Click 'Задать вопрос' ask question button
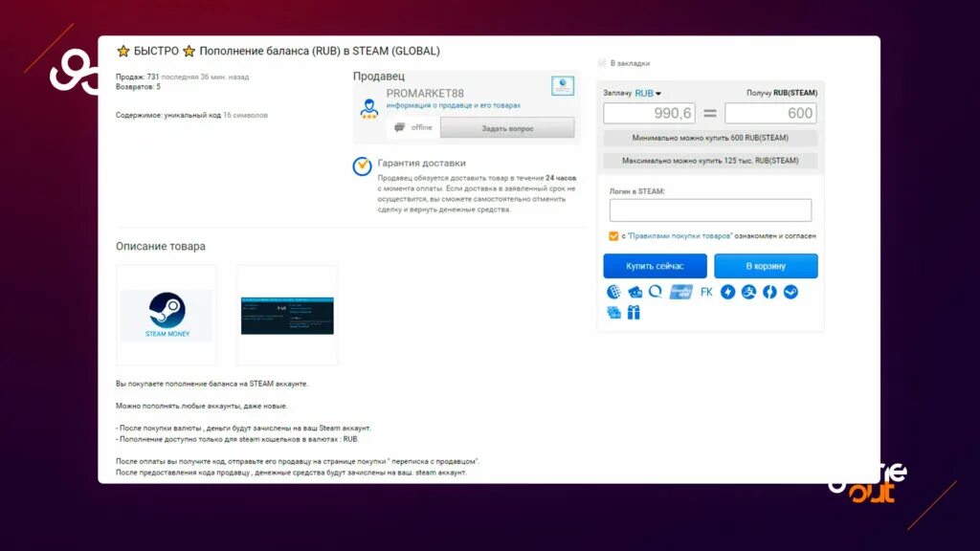This screenshot has width=980, height=551. pos(507,128)
